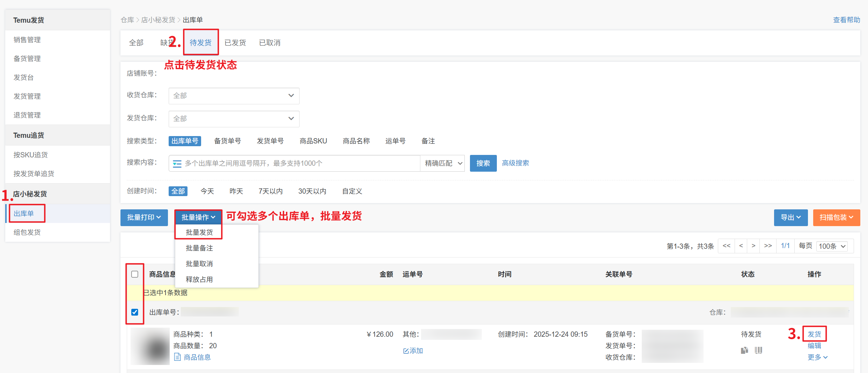The image size is (868, 373).
Task: Choose 批量发货 from the batch operations menu
Action: pos(199,232)
